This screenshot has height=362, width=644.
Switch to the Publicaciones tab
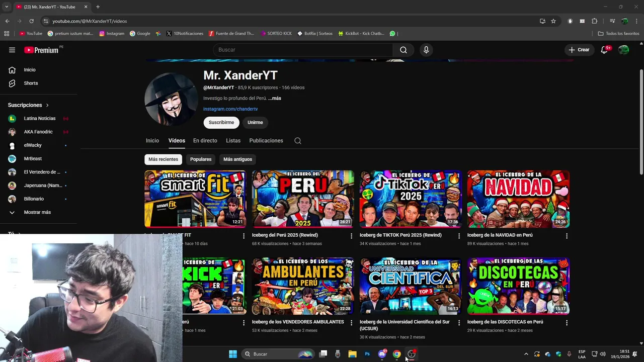click(x=266, y=141)
